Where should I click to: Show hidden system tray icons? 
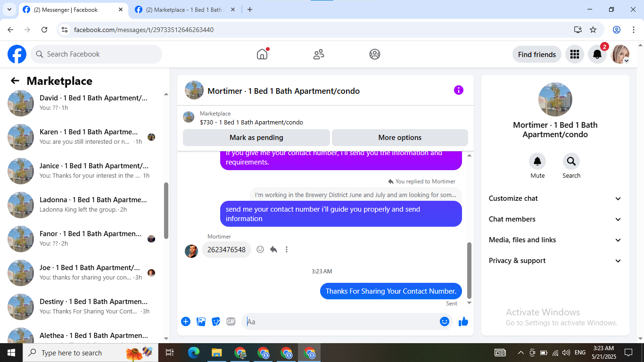coord(520,353)
